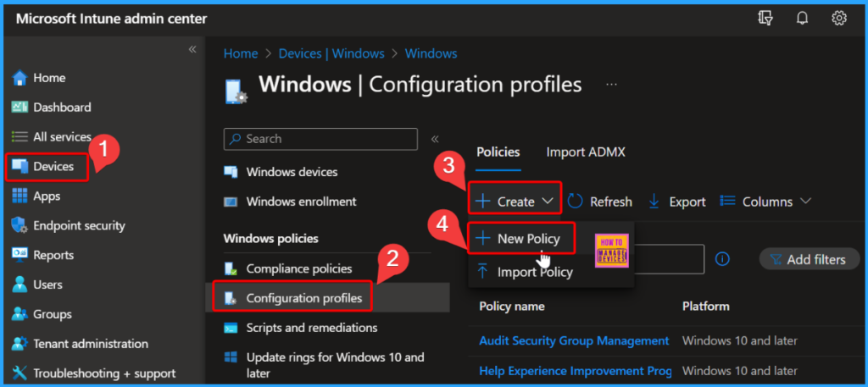Click the Windows devices icon

click(231, 172)
